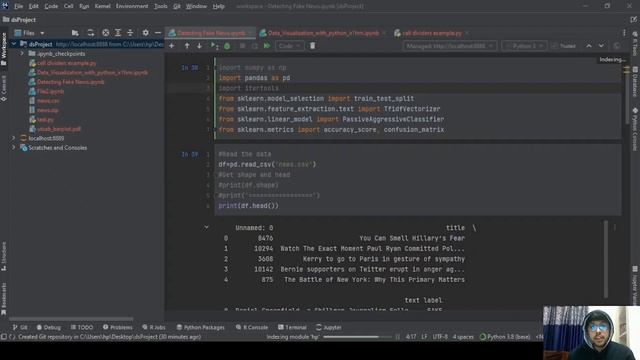Screen dimensions: 640x360
Task: Open the R Tools window on right edge
Action: (x=635, y=43)
